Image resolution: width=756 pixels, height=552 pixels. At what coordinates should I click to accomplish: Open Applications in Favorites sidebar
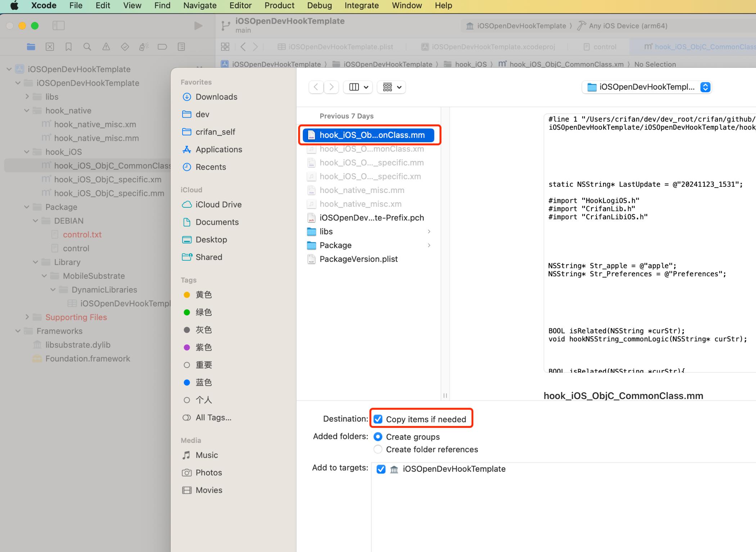pyautogui.click(x=219, y=149)
